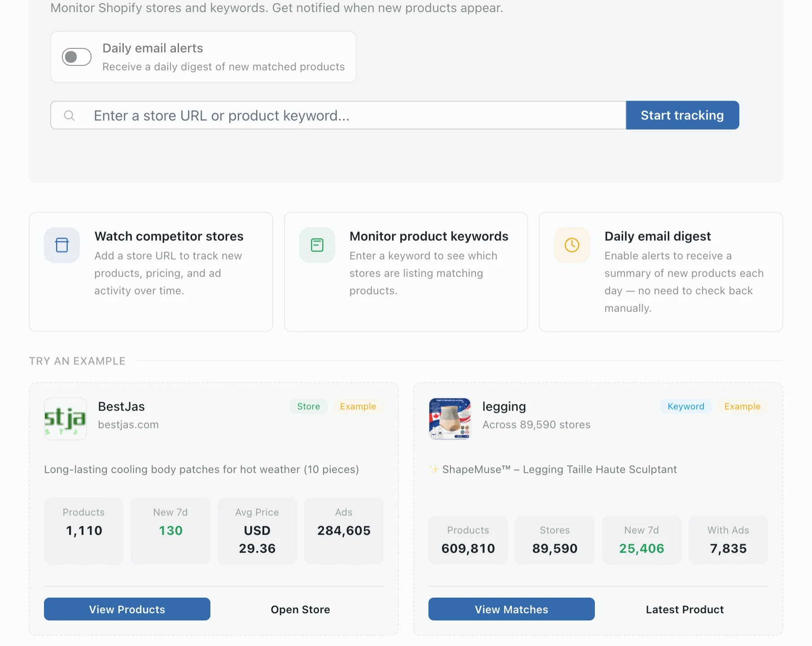This screenshot has width=812, height=646.
Task: Click the green Store tag on BestJas
Action: (x=309, y=406)
